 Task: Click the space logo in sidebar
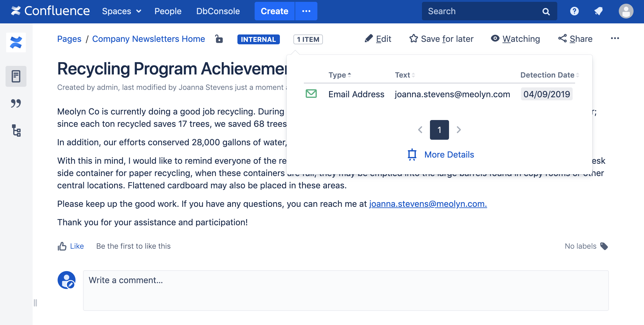point(16,42)
